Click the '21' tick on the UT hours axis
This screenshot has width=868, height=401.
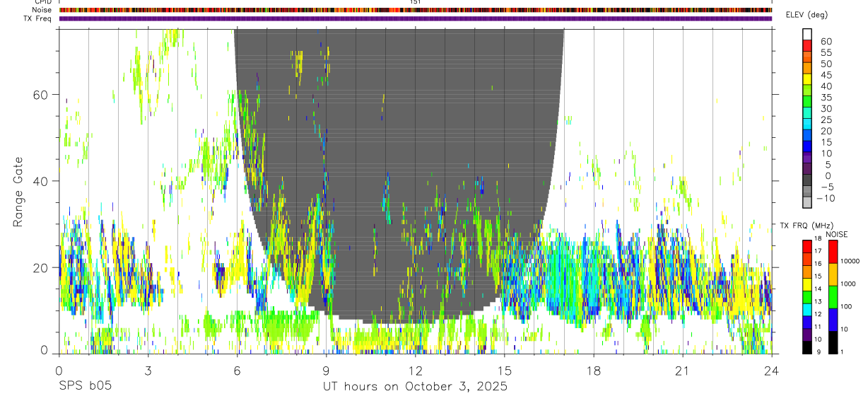tap(682, 370)
